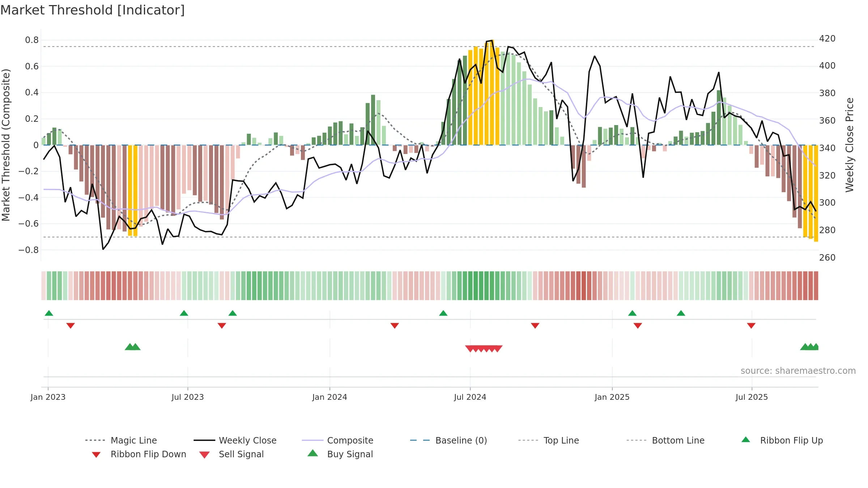Toggle the Ribbon Flip Down legend entry
This screenshot has height=488, width=868.
139,454
